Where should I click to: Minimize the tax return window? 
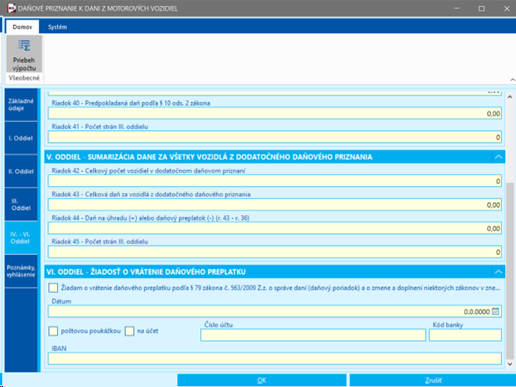pos(457,8)
